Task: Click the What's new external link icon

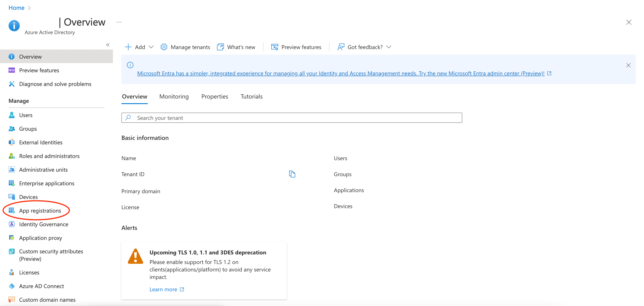Action: [x=220, y=47]
